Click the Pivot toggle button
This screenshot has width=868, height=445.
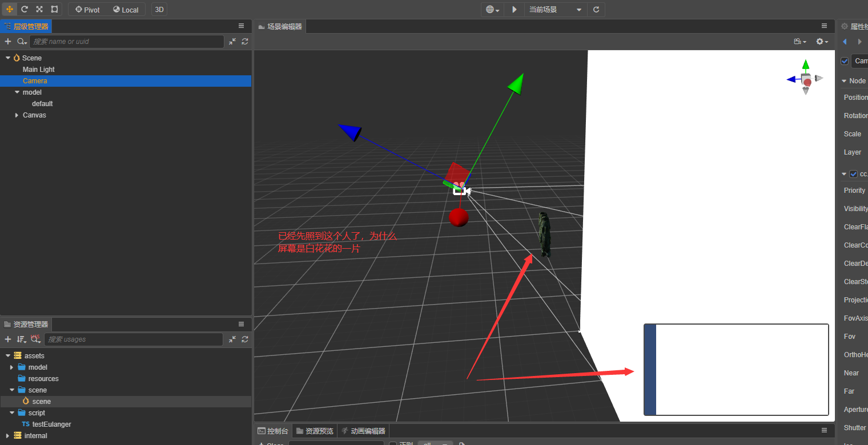point(87,10)
